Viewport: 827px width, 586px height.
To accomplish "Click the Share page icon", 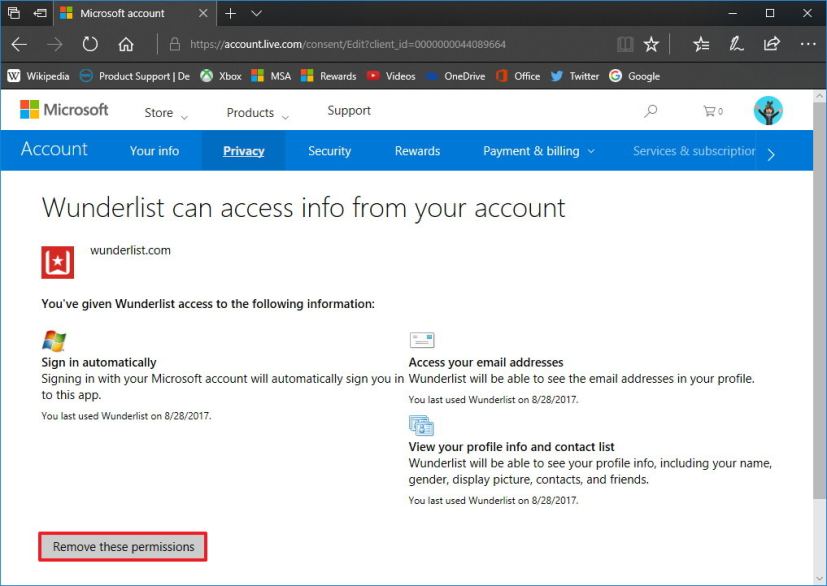I will 772,44.
